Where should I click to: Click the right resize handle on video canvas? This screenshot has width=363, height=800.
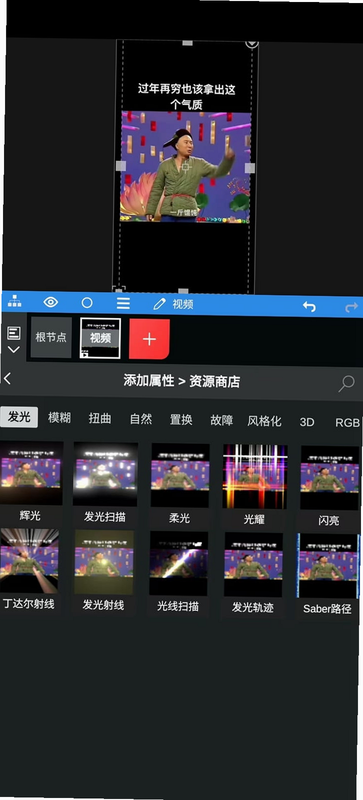tap(250, 168)
